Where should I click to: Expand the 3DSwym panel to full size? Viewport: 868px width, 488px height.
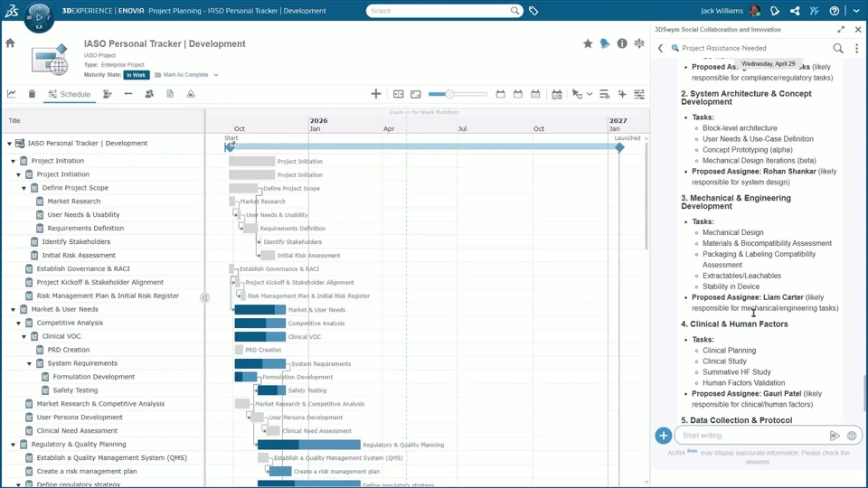pos(841,29)
